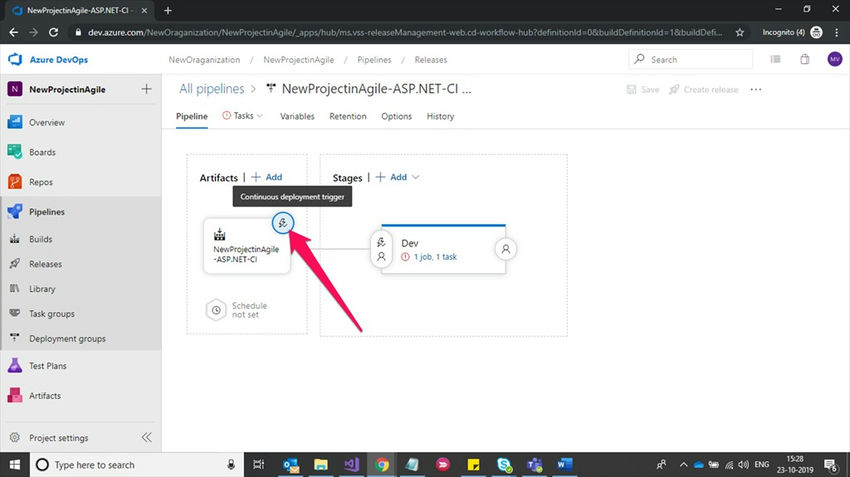The height and width of the screenshot is (477, 850).
Task: Open Pipelines breadcrumb link
Action: pyautogui.click(x=374, y=60)
